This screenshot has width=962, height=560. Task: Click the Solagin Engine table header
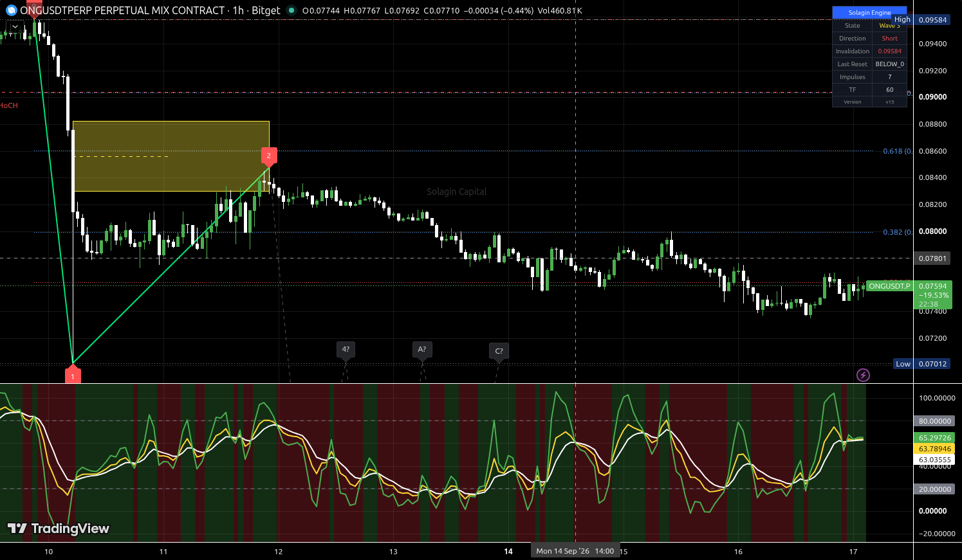pyautogui.click(x=869, y=12)
